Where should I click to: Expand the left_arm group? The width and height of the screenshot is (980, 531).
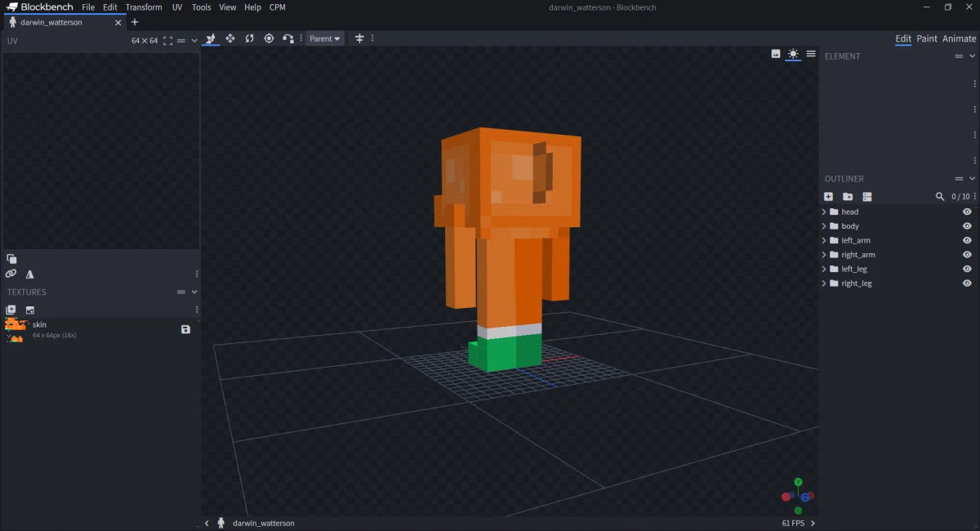point(824,240)
